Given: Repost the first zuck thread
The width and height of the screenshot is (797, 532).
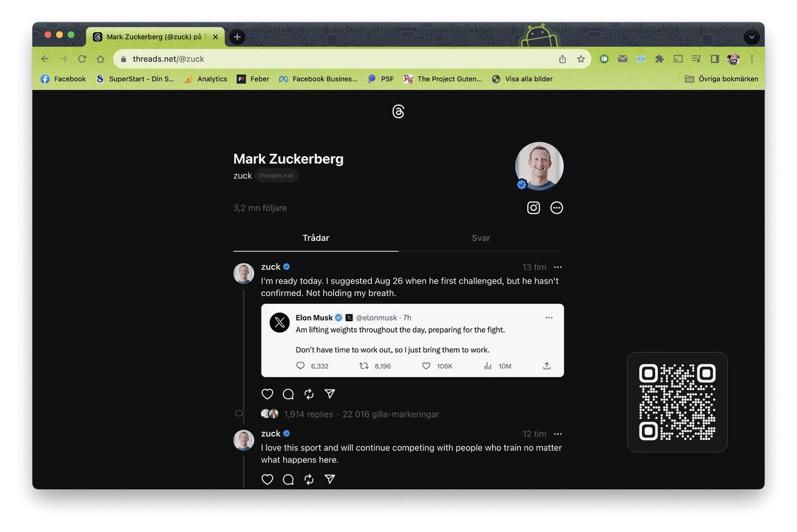Looking at the screenshot, I should click(309, 394).
